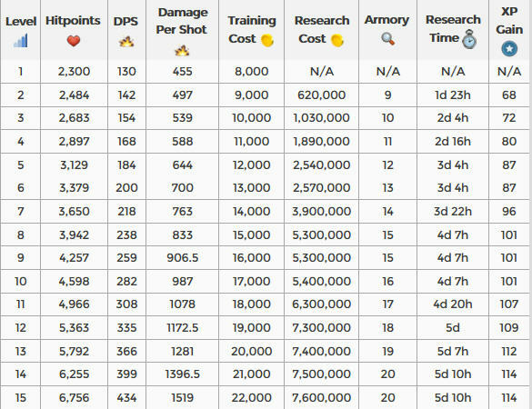Select the level 15 hitpoints value 6,756

click(74, 397)
